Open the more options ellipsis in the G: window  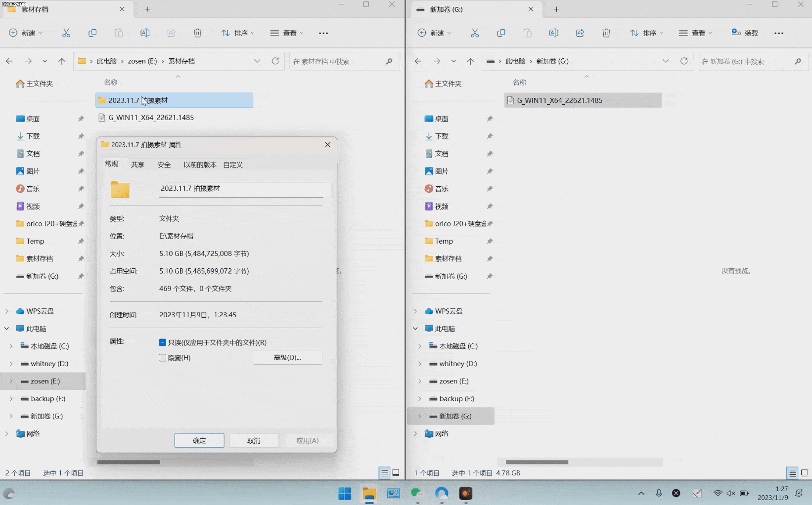pyautogui.click(x=779, y=33)
